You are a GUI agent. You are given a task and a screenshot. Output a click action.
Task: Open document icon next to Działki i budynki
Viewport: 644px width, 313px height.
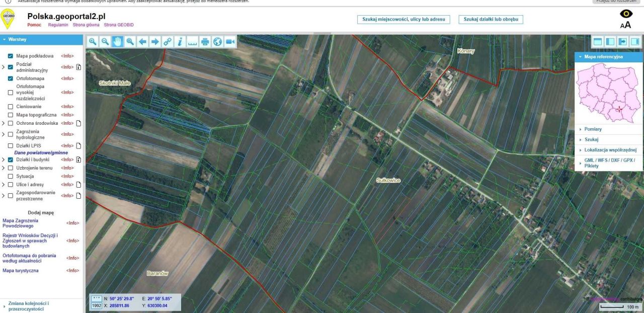pos(78,160)
